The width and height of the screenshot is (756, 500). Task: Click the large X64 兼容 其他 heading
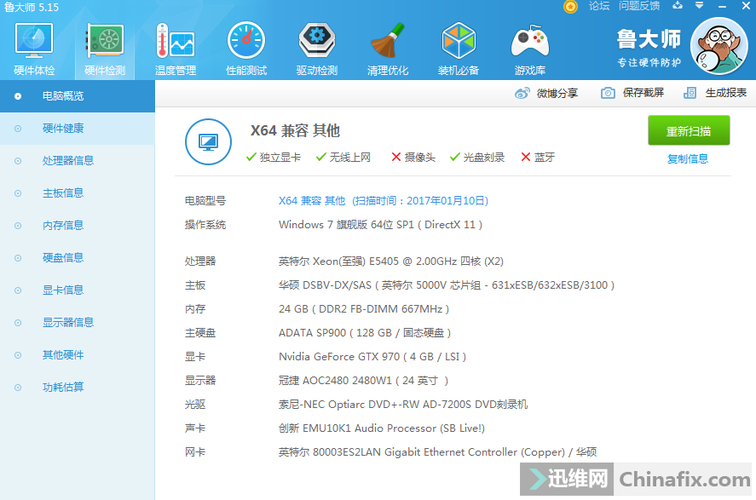(295, 131)
